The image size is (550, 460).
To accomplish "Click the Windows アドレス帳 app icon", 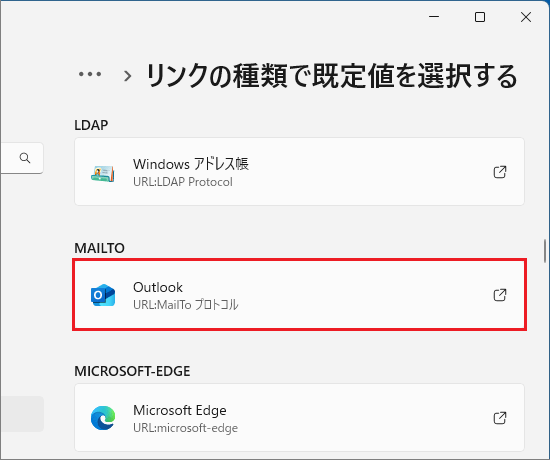I will [103, 173].
